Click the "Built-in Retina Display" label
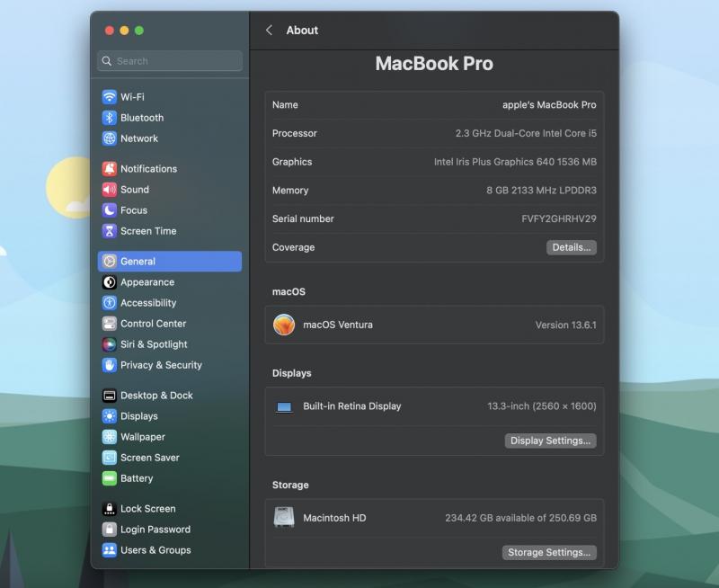This screenshot has height=588, width=719. [352, 406]
